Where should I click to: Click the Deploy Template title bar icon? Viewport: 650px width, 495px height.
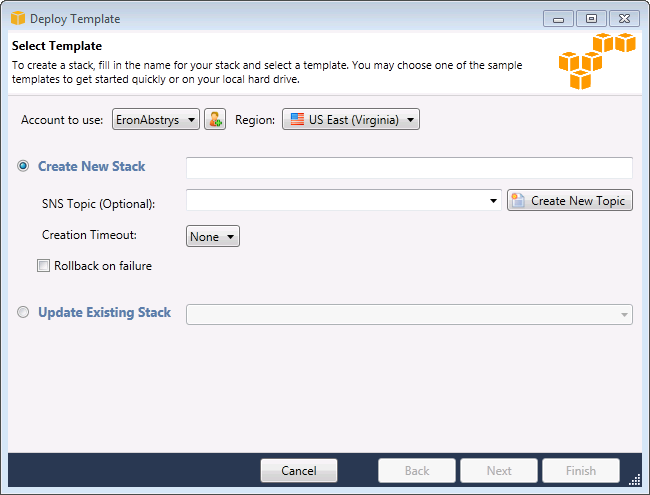pyautogui.click(x=18, y=18)
